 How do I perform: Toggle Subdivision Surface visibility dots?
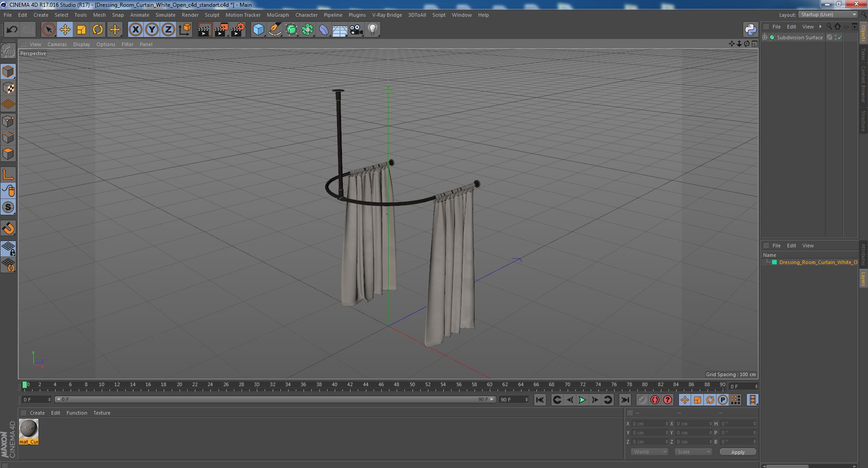click(835, 38)
